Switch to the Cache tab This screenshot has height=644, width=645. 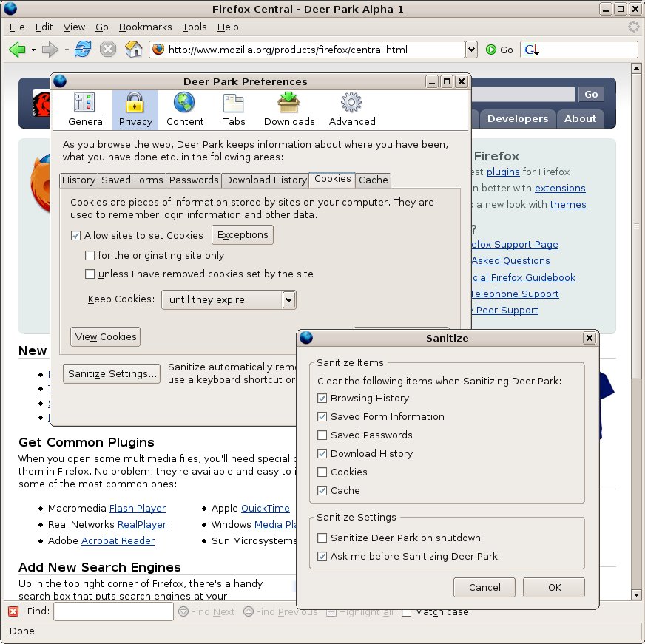(x=373, y=180)
